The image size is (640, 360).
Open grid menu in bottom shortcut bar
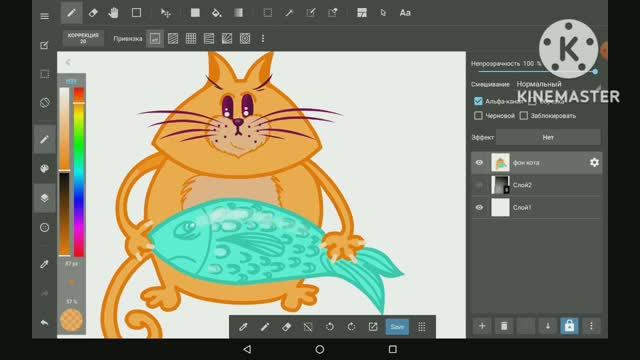pos(422,327)
